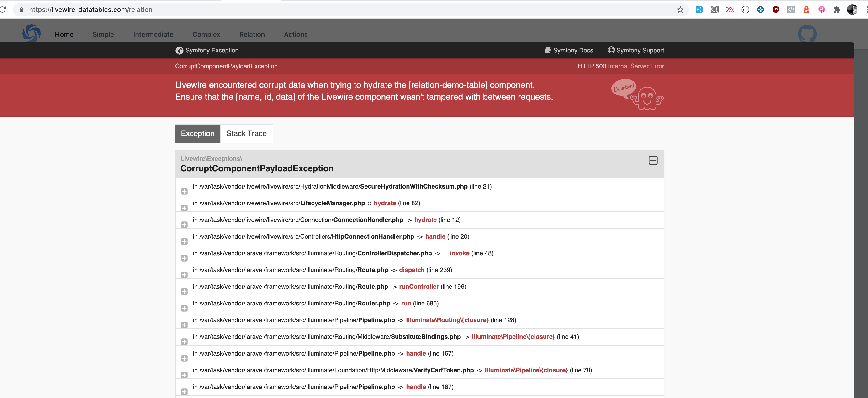The image size is (868, 398).
Task: Open the Complex menu item
Action: [x=206, y=34]
